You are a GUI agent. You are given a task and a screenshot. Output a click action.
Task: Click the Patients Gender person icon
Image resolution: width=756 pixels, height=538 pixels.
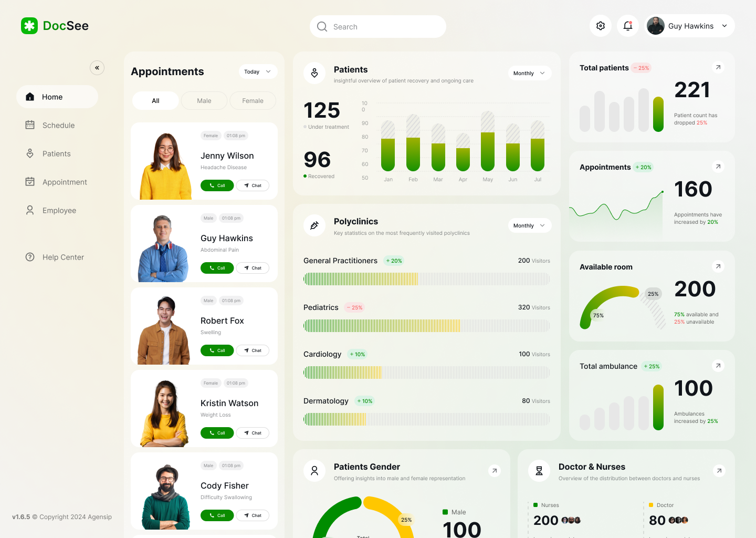click(314, 471)
